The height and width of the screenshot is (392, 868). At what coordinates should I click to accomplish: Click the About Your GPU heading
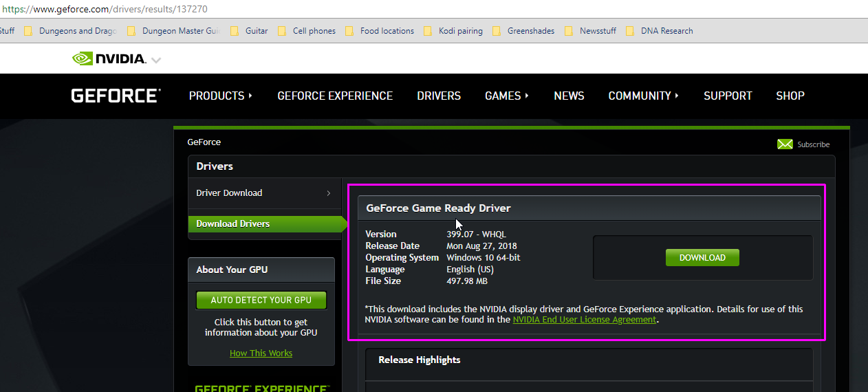(233, 270)
